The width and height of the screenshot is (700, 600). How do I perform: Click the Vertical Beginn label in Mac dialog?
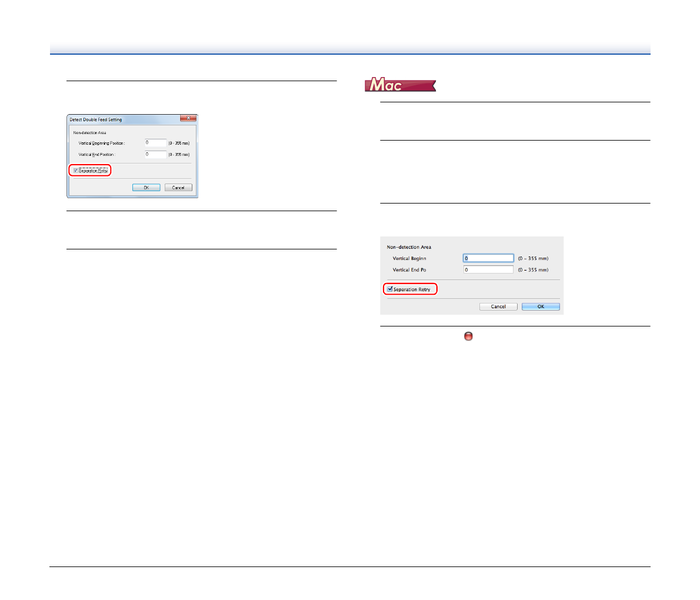(409, 259)
